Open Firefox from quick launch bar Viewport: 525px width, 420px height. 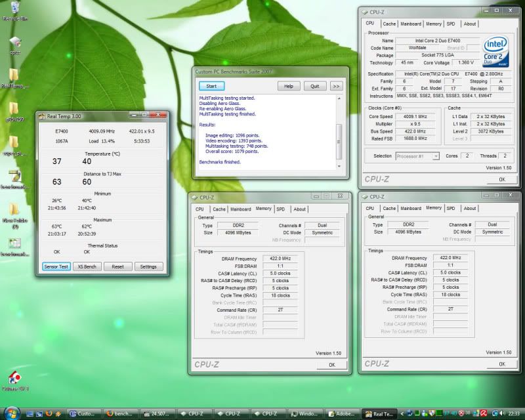[49, 413]
